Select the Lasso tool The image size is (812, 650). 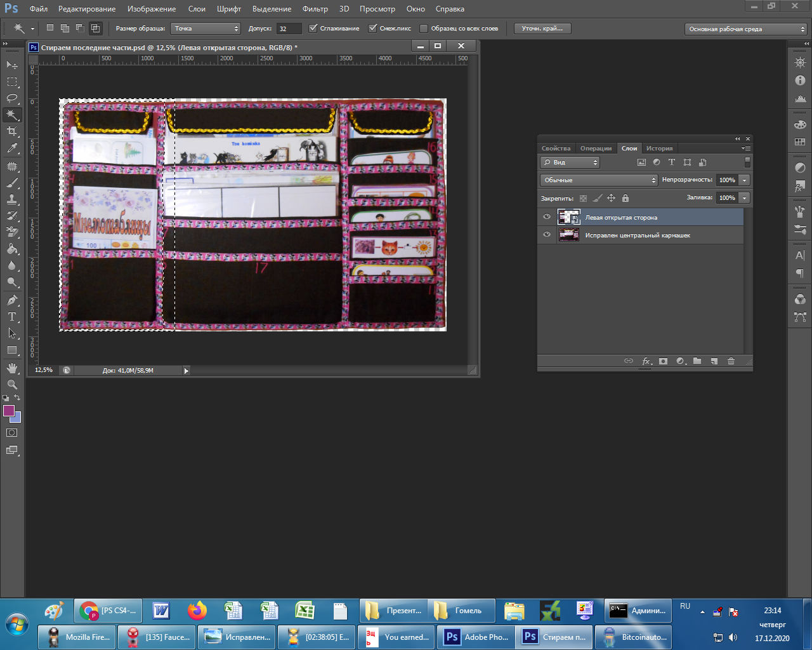pyautogui.click(x=12, y=98)
